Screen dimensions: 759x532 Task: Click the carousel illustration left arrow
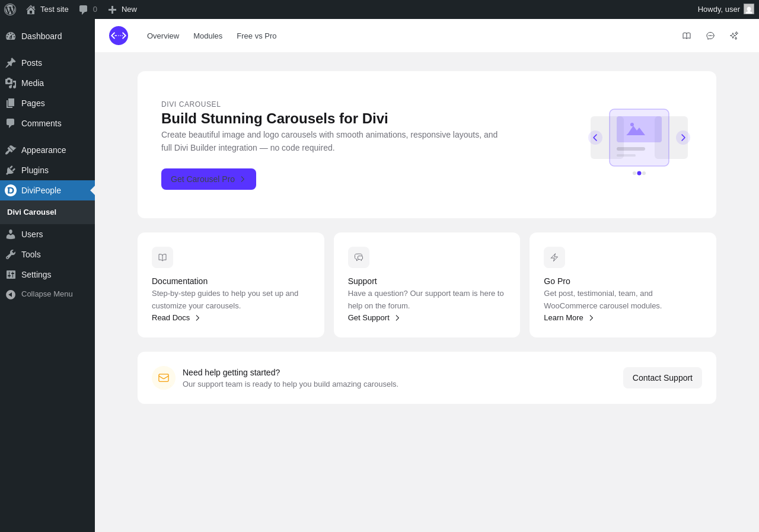click(x=595, y=138)
